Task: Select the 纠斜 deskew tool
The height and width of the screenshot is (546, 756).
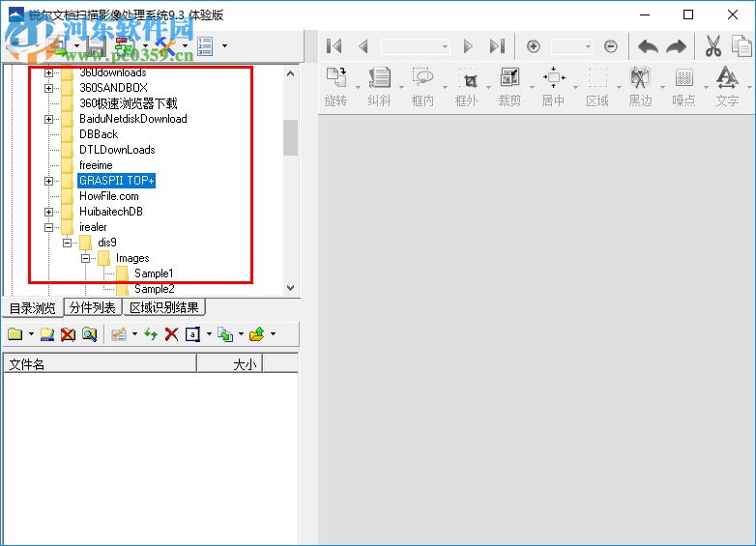Action: 379,87
